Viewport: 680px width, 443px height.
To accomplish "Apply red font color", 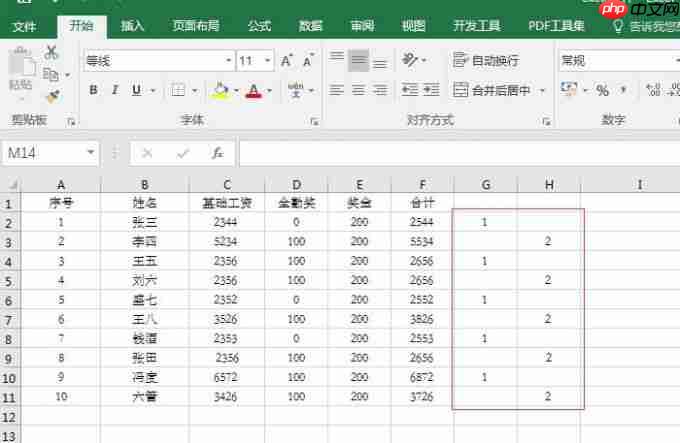I will (x=254, y=90).
